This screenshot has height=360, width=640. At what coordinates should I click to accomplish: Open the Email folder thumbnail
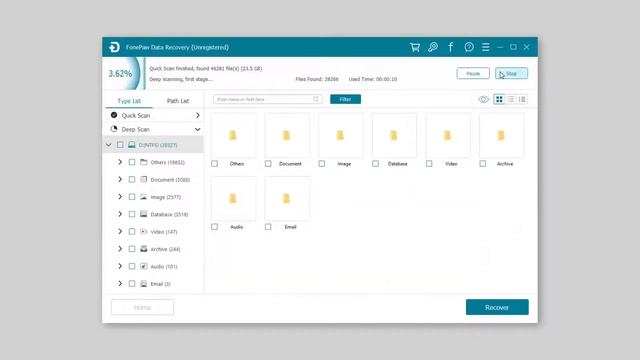click(x=287, y=199)
